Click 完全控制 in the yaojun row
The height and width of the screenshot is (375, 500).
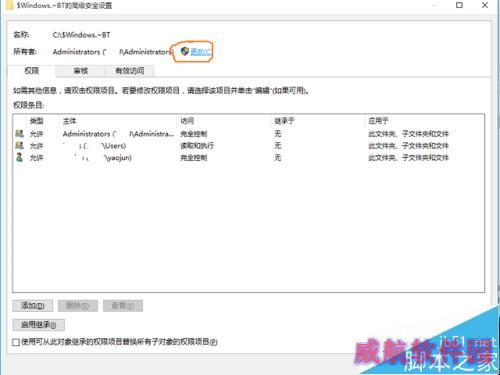(193, 157)
